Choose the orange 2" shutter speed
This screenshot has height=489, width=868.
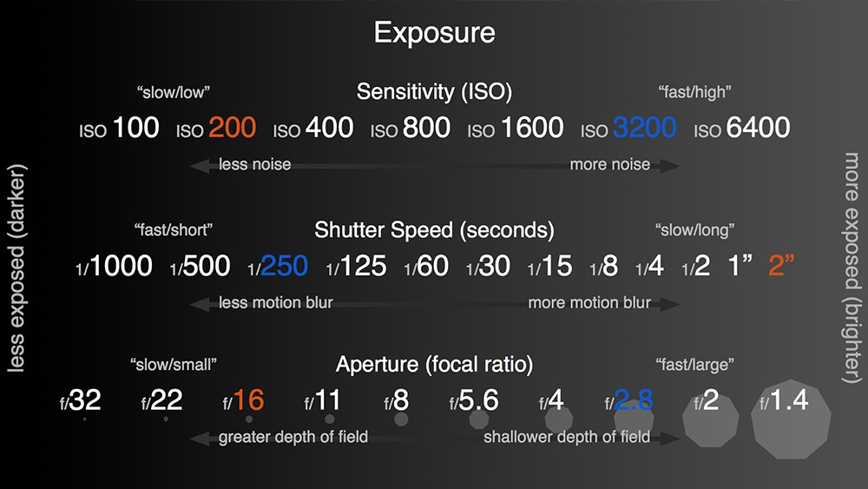tap(781, 265)
